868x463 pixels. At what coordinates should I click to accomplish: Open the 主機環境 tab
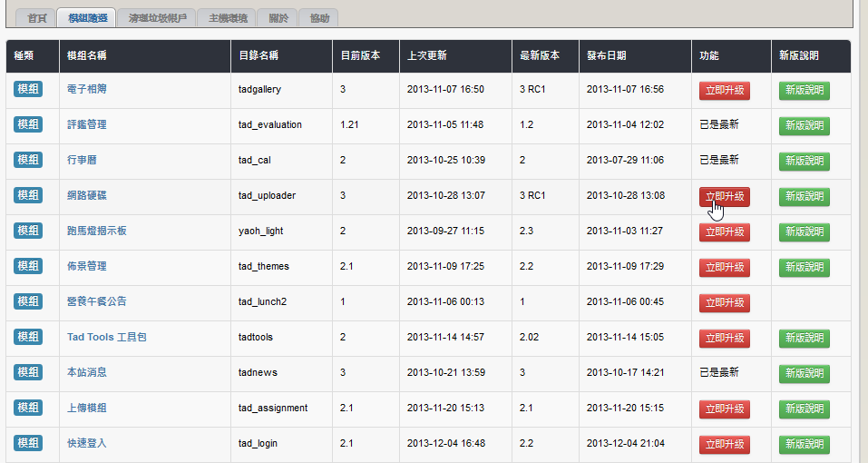(x=227, y=17)
